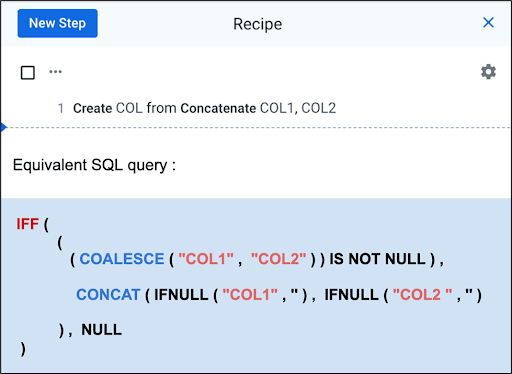Click the Equivalent SQL query heading
Viewport: 512px width, 374px height.
coord(94,165)
